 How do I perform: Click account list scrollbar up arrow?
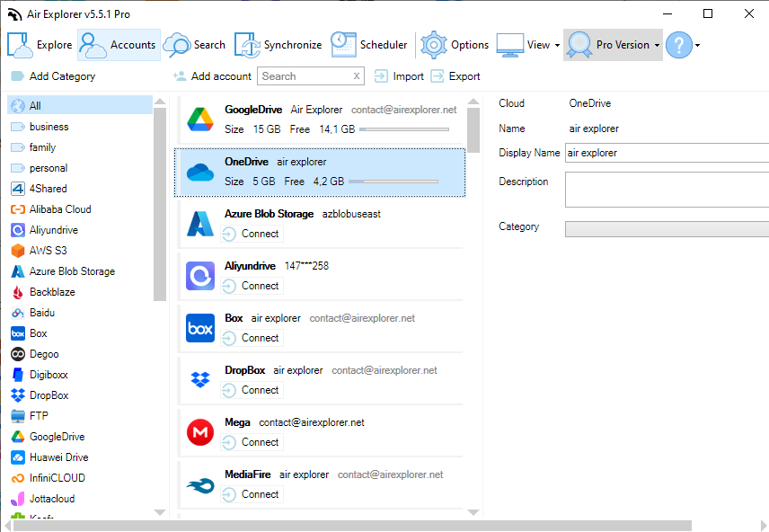point(473,102)
